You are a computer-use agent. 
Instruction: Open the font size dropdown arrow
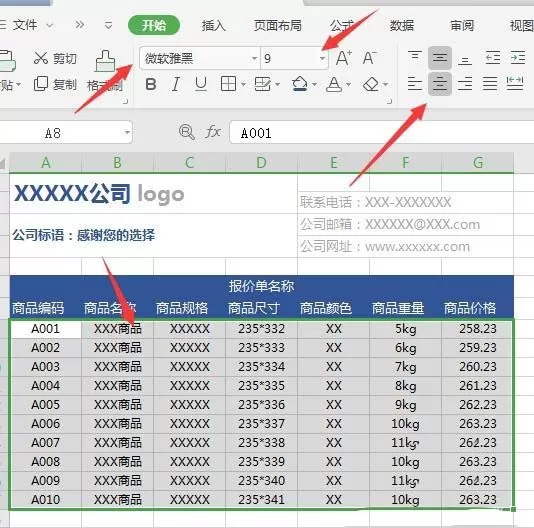click(x=322, y=58)
